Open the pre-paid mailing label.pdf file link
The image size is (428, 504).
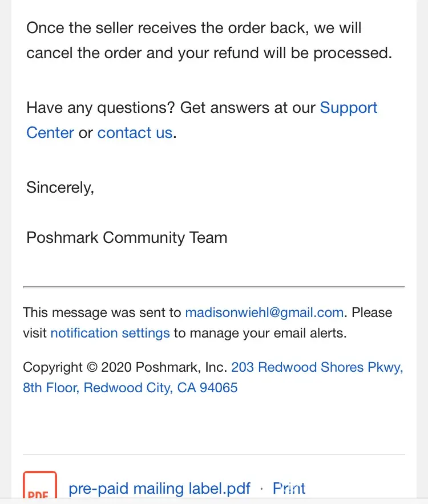pyautogui.click(x=159, y=489)
